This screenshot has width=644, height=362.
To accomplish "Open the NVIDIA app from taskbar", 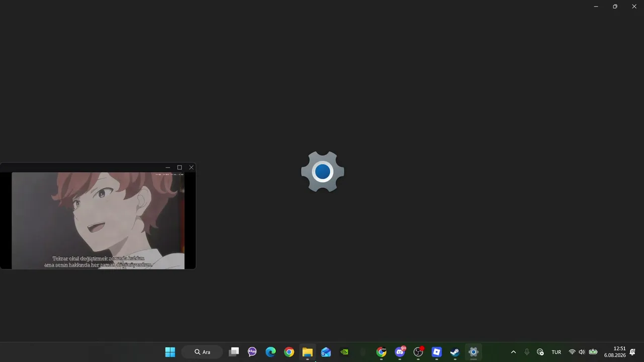I will coord(344,352).
